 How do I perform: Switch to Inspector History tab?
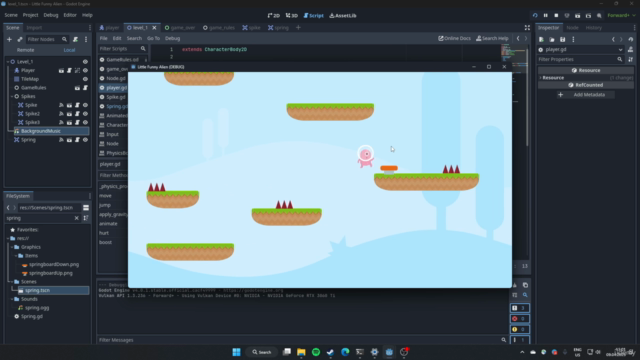tap(593, 28)
